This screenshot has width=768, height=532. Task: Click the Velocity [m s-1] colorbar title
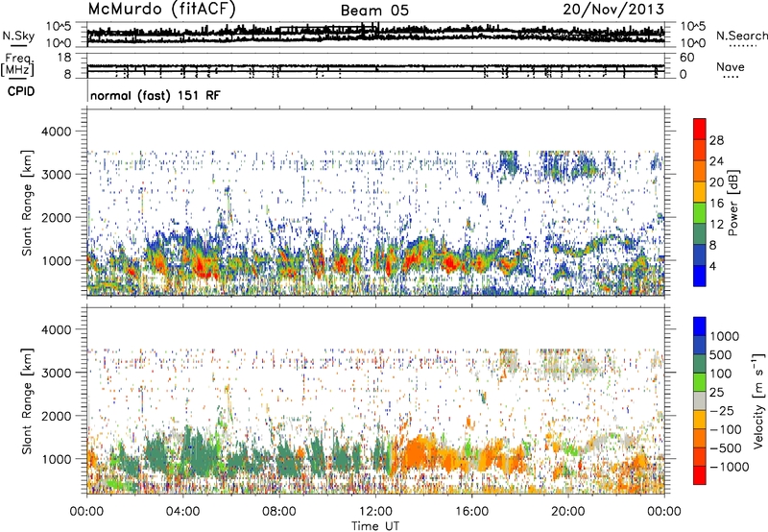pyautogui.click(x=758, y=399)
